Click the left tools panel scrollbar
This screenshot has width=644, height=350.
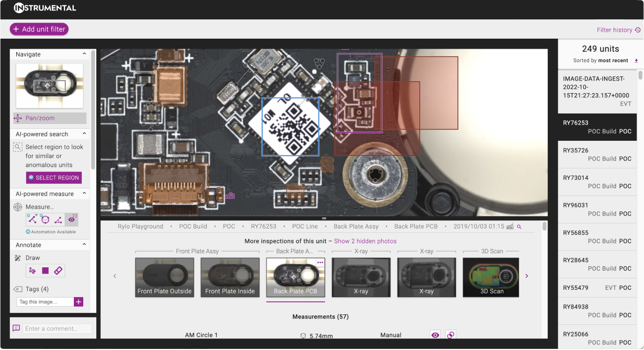[93, 110]
